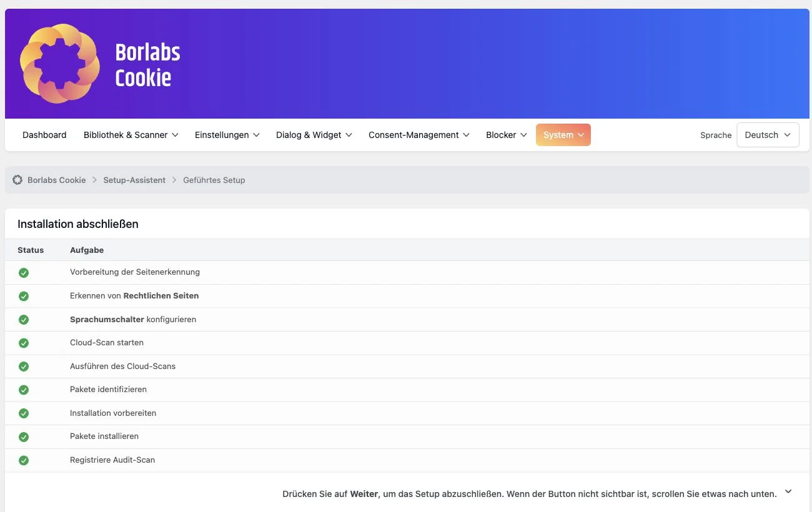Expand the Einstellungen menu
Viewport: 812px width, 512px height.
point(227,135)
